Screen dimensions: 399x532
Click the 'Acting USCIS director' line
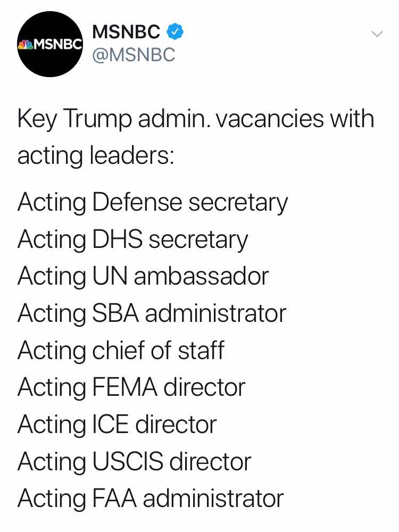click(135, 462)
